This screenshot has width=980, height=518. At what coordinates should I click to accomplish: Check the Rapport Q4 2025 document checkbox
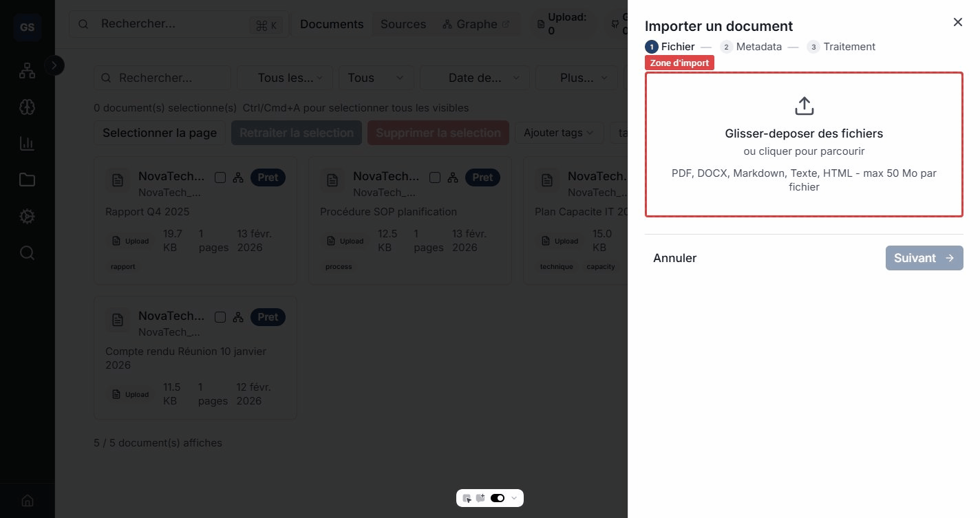click(220, 177)
